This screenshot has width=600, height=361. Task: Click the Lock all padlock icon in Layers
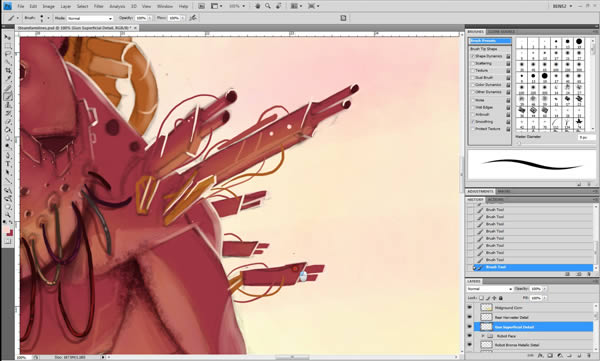(x=501, y=298)
